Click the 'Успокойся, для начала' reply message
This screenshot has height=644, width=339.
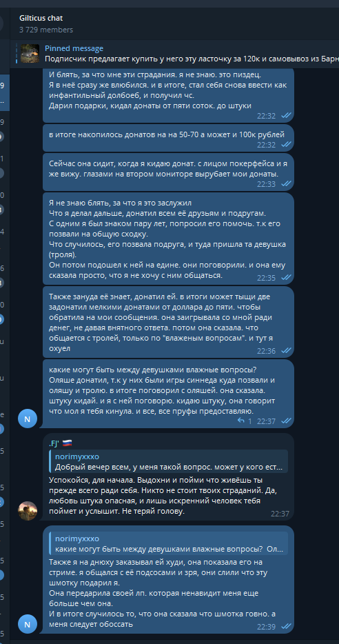click(x=168, y=476)
